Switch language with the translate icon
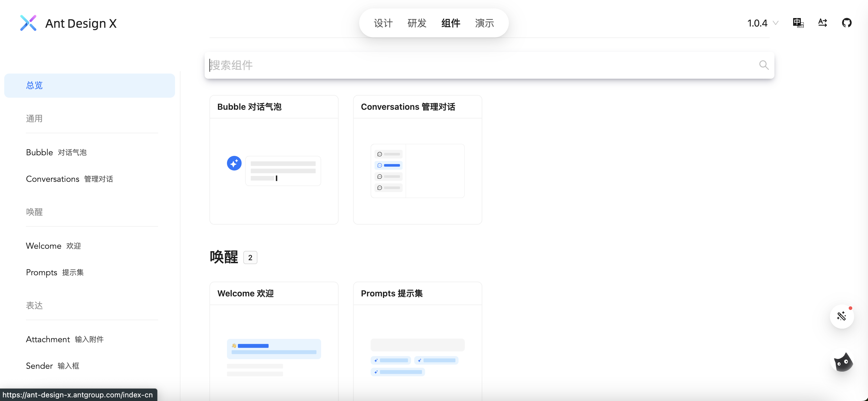This screenshot has height=401, width=868. (798, 23)
